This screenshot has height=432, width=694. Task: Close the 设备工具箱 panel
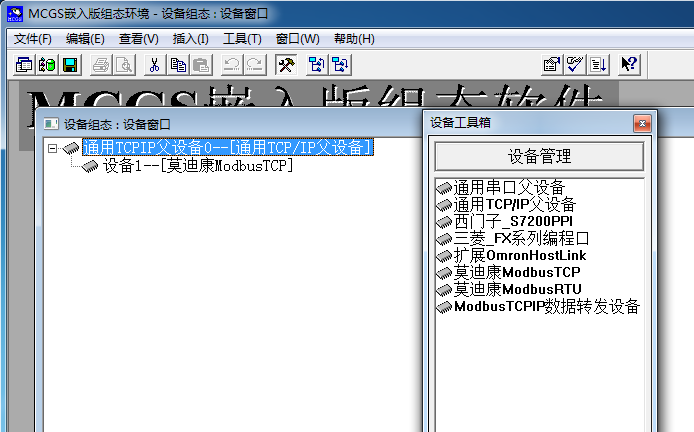642,123
